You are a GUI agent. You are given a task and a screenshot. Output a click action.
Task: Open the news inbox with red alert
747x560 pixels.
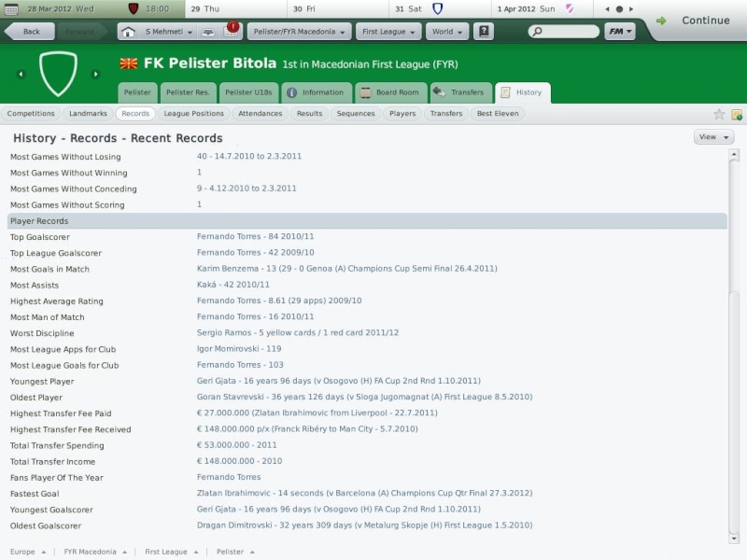(x=230, y=31)
